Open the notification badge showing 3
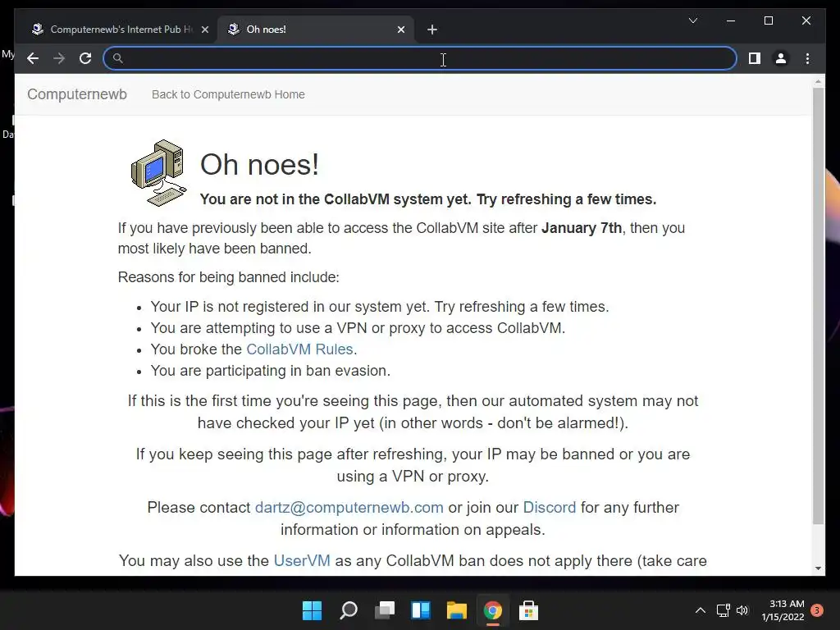Image resolution: width=840 pixels, height=630 pixels. click(817, 610)
